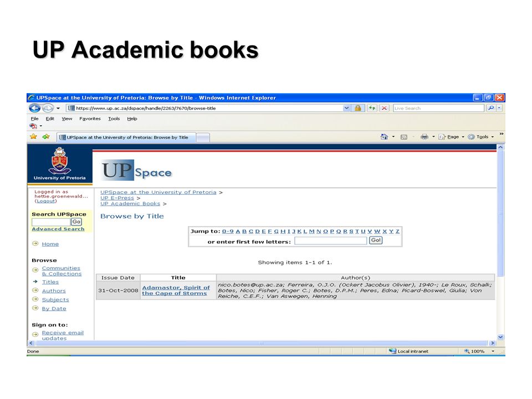532x399 pixels.
Task: Open the View menu
Action: coord(67,119)
